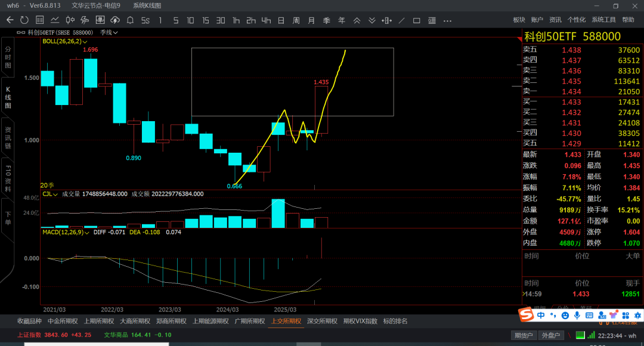This screenshot has width=644, height=346.
Task: Open the Sogou soft keyboard icon
Action: pyautogui.click(x=589, y=315)
